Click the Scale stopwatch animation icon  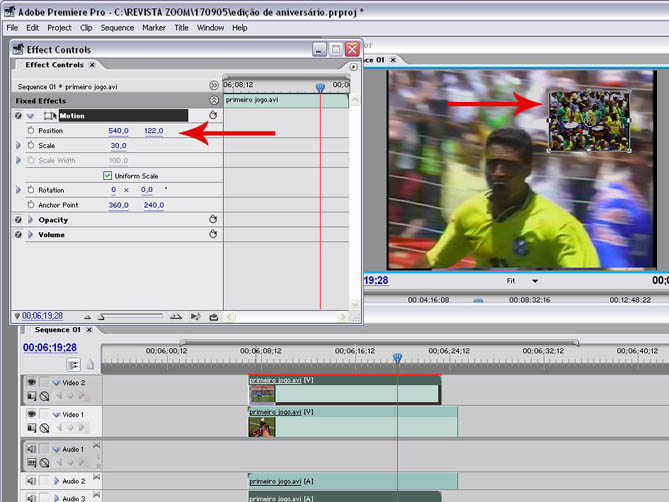(30, 146)
